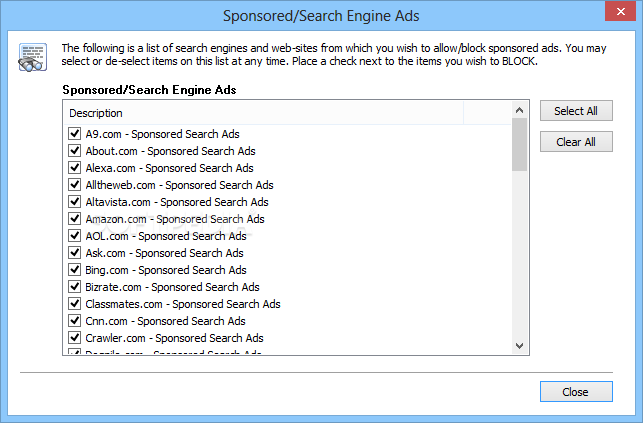The width and height of the screenshot is (643, 423).
Task: Toggle the Bizrate.com checkbox
Action: click(75, 287)
